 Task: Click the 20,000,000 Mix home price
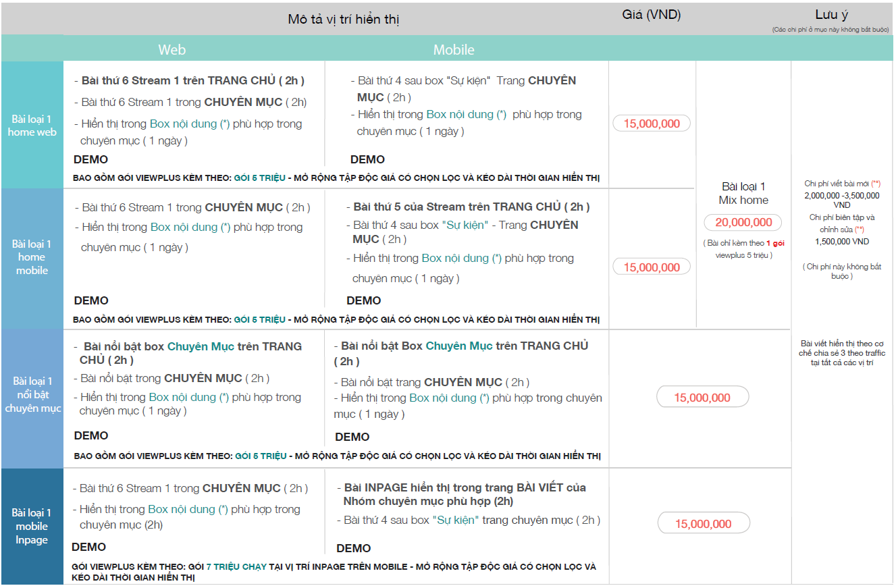(743, 223)
